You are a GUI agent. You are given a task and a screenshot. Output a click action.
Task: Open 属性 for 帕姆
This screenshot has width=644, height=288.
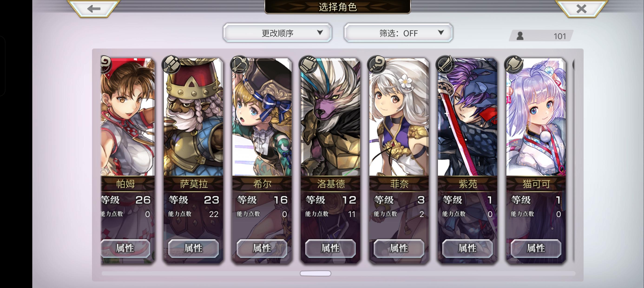coord(125,248)
